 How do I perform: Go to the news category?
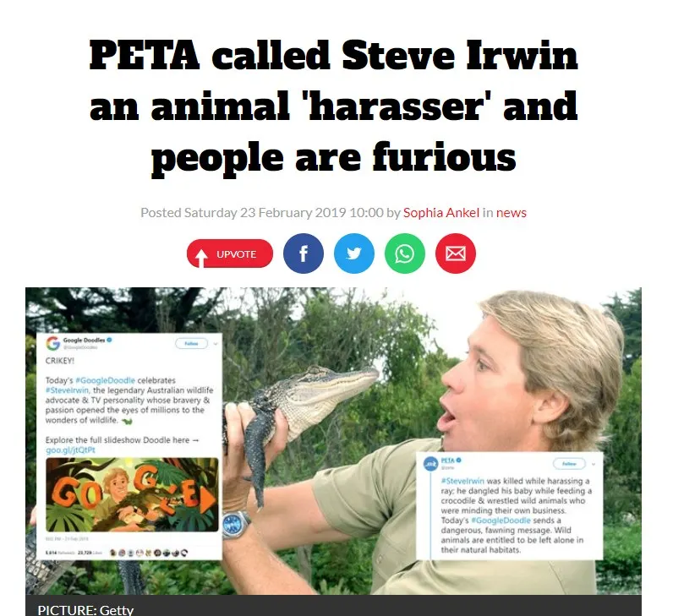(x=511, y=213)
